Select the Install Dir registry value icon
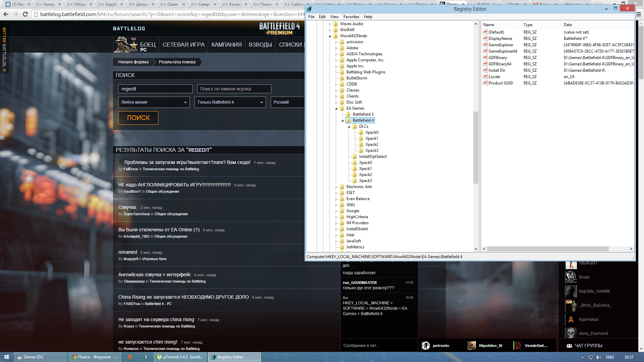Screen dimensions: 644x362 pyautogui.click(x=485, y=70)
